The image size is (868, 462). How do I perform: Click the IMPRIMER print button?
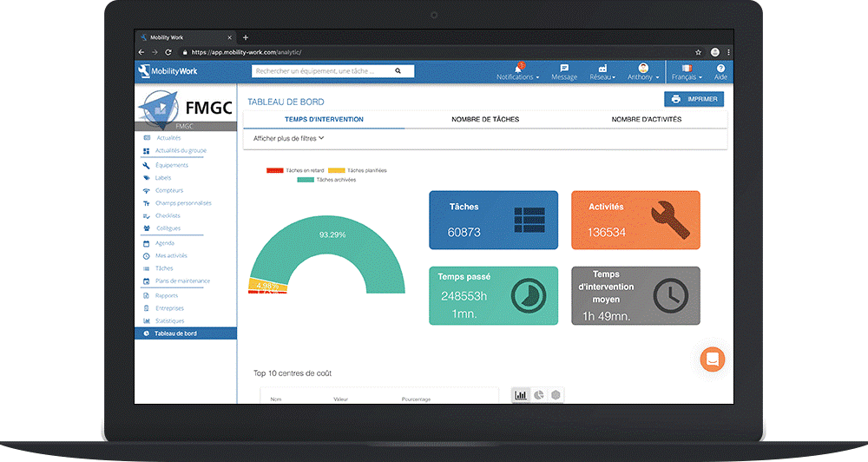pos(694,99)
